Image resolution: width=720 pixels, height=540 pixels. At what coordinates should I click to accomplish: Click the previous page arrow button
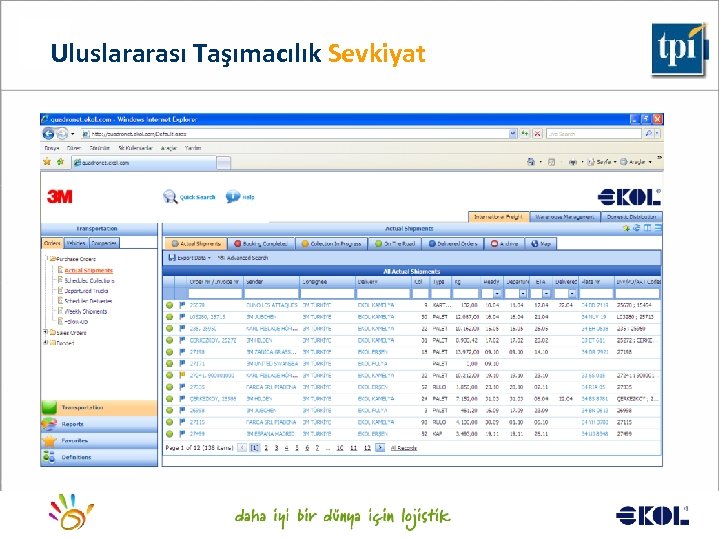(242, 447)
